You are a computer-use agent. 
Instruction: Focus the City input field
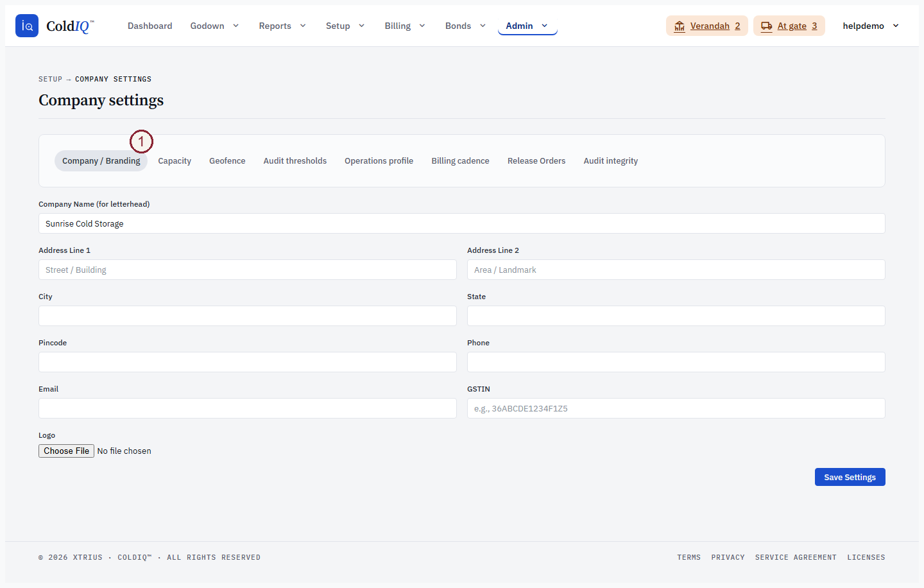248,316
